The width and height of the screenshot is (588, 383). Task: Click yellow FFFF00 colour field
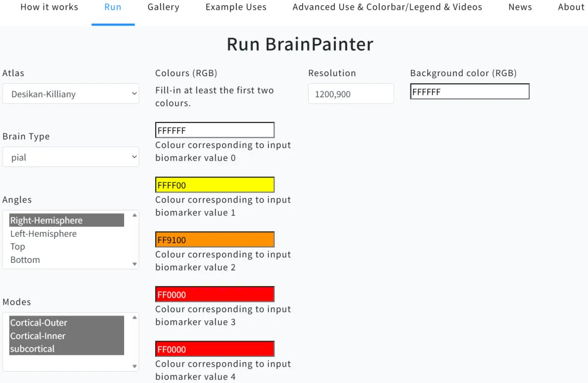tap(215, 185)
